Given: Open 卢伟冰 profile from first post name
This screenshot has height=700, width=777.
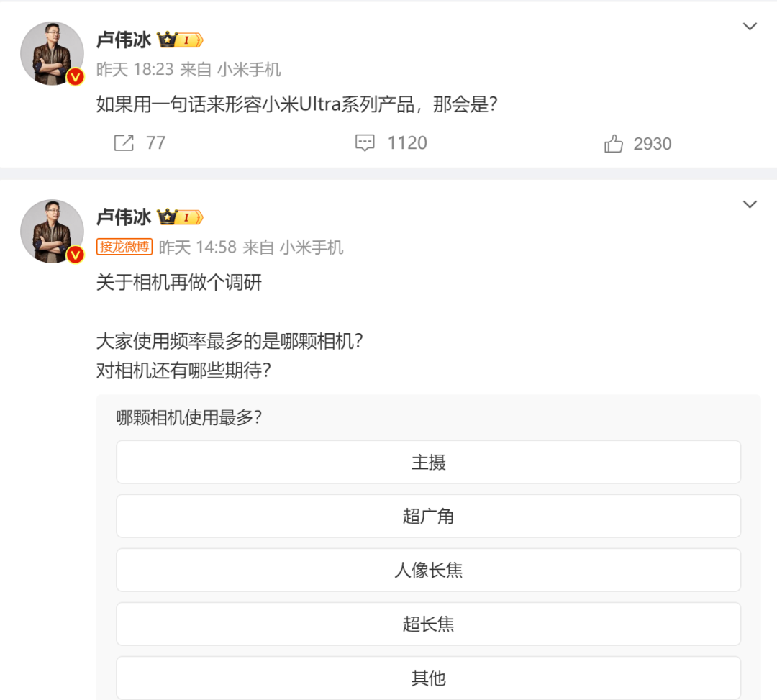Looking at the screenshot, I should [124, 40].
